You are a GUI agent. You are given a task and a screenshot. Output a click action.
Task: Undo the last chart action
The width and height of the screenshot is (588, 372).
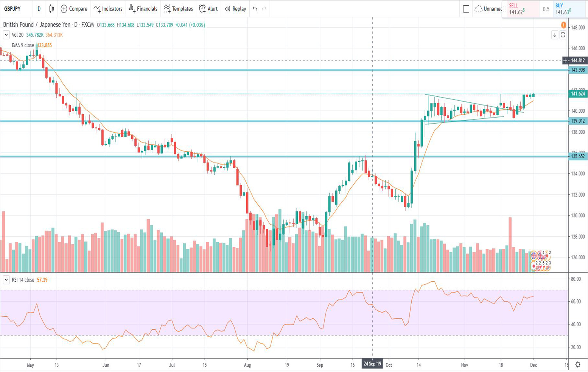[x=255, y=9]
